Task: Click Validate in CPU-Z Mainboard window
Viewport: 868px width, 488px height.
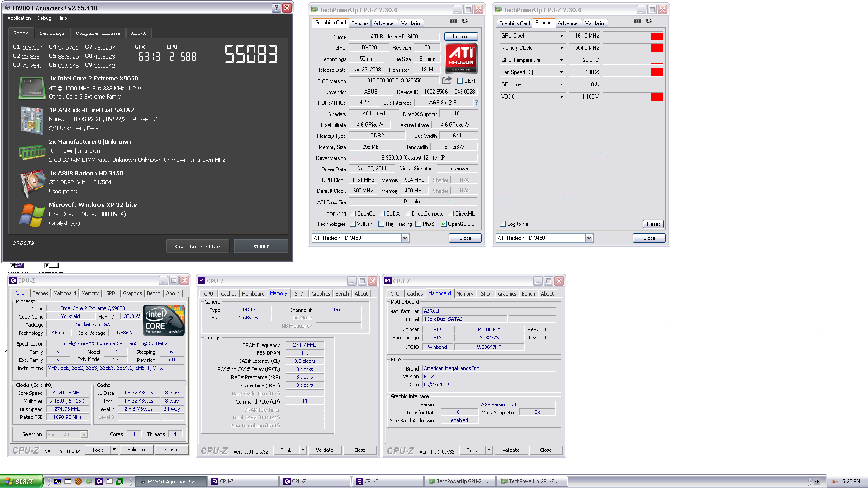Action: pyautogui.click(x=511, y=450)
